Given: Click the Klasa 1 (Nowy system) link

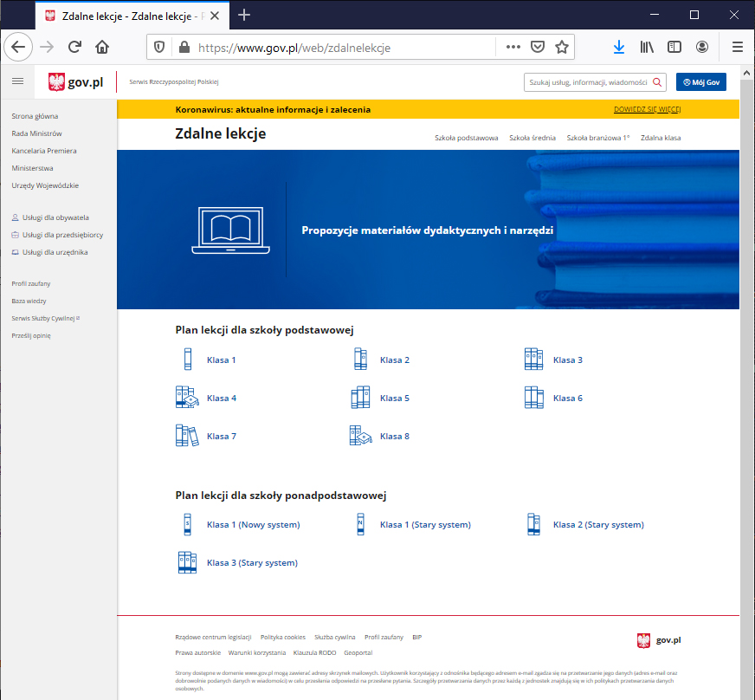Looking at the screenshot, I should (253, 525).
